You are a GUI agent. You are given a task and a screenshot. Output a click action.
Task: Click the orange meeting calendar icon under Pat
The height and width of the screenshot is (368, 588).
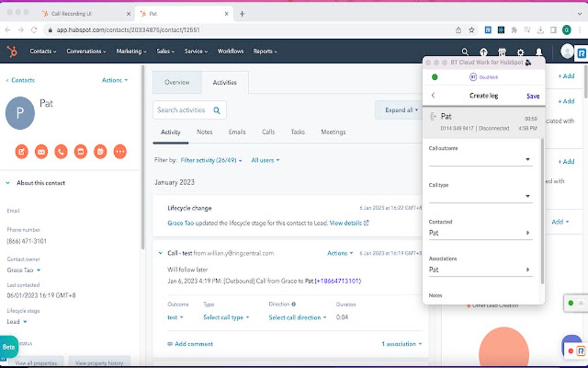tap(100, 152)
